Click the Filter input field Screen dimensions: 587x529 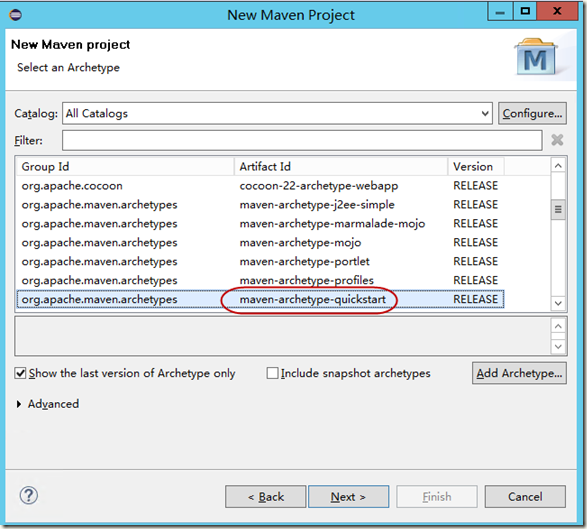point(302,140)
